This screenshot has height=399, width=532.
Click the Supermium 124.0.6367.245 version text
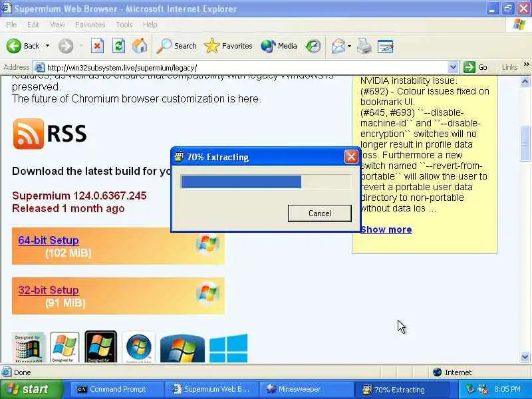click(79, 196)
